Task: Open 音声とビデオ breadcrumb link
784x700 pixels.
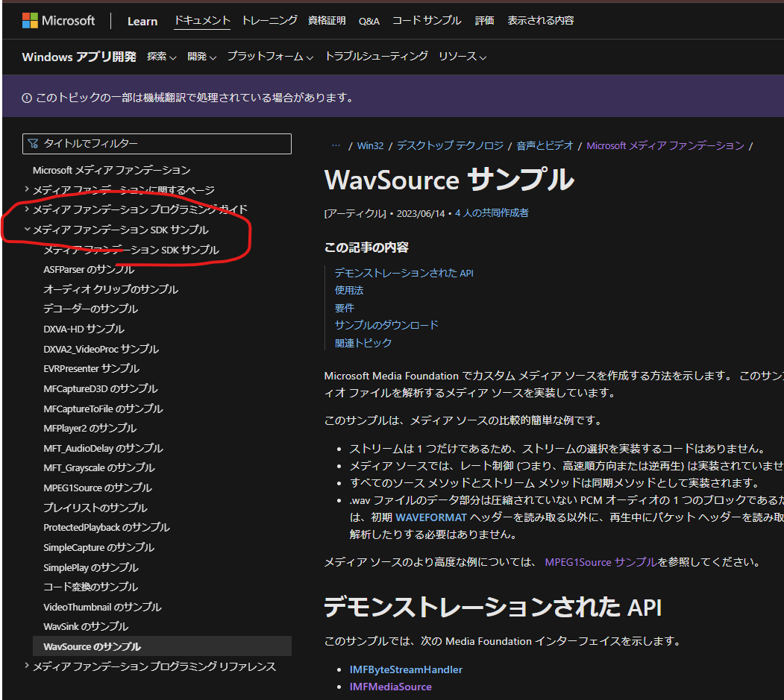Action: (x=545, y=146)
